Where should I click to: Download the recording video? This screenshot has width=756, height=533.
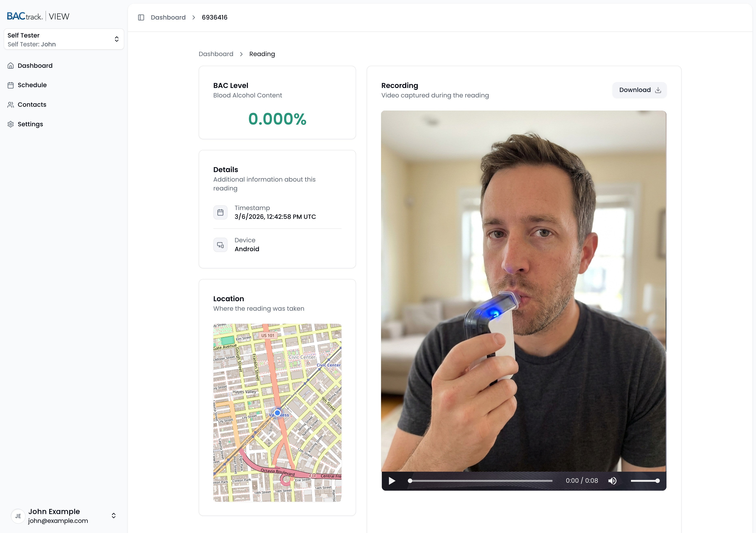(x=639, y=90)
